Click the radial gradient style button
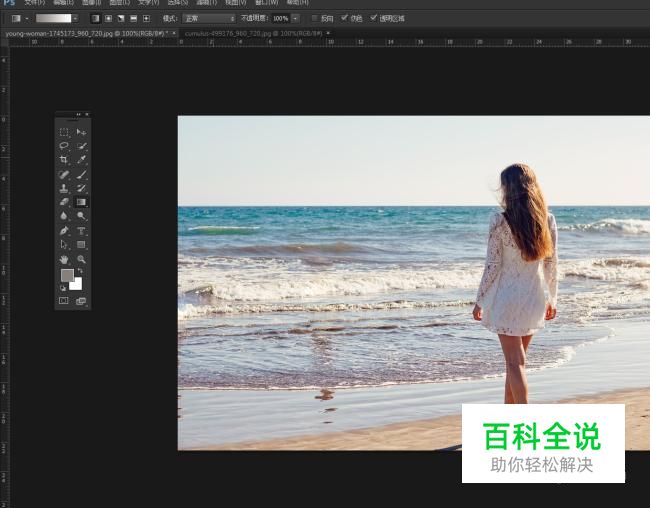 [108, 18]
